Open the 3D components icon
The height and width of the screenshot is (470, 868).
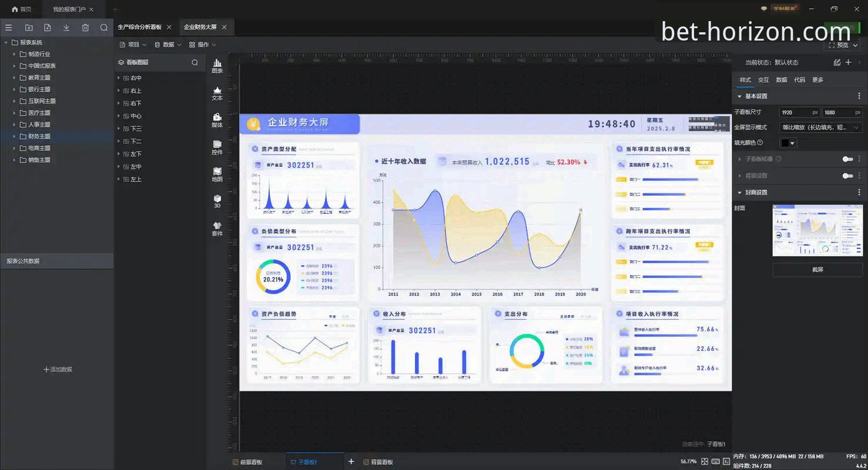[x=217, y=202]
